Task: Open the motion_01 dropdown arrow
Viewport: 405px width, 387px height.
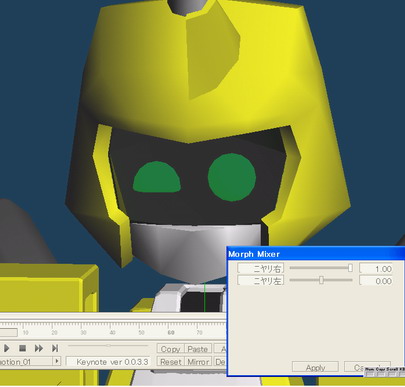Action: tap(57, 361)
